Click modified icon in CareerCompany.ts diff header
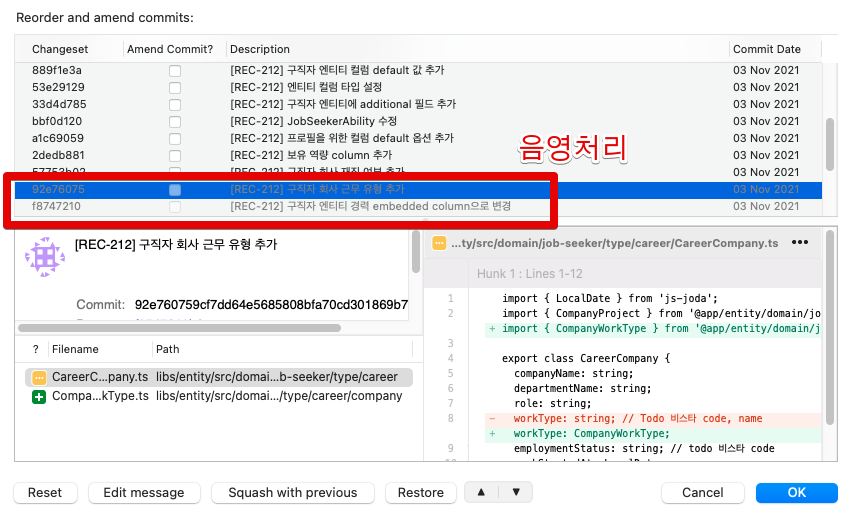 tap(439, 244)
